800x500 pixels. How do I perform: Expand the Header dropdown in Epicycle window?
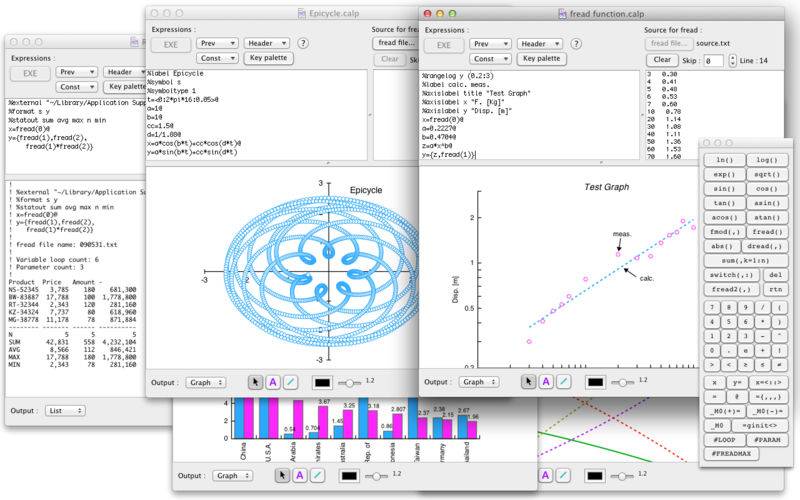(x=267, y=43)
